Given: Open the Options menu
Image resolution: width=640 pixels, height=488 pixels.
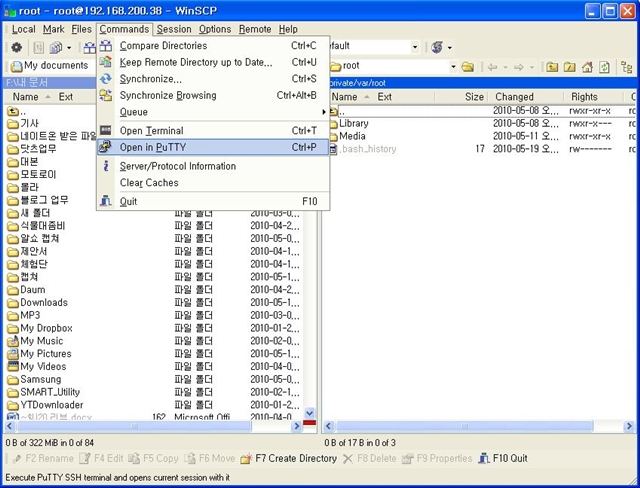Looking at the screenshot, I should click(x=215, y=29).
